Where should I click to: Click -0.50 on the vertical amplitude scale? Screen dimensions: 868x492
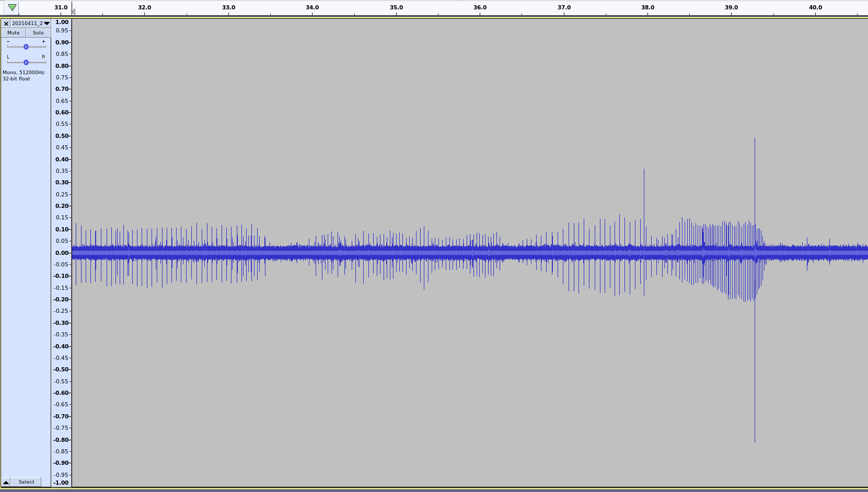(x=62, y=369)
